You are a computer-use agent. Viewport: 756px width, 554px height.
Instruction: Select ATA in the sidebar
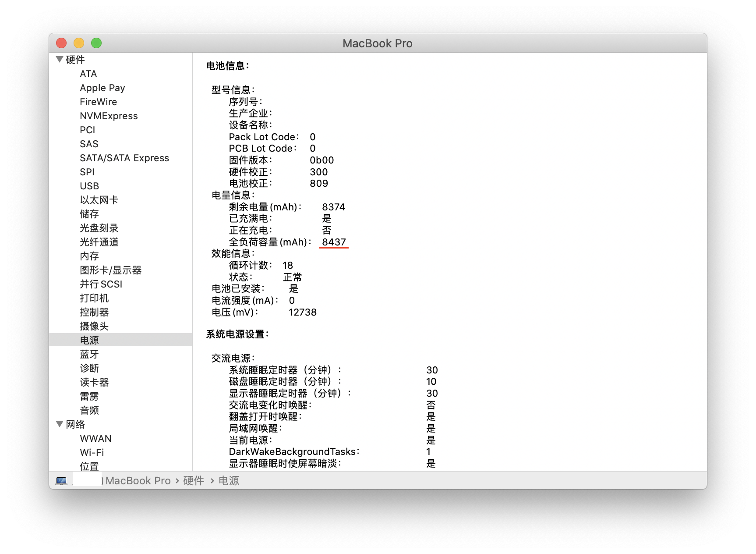click(x=88, y=74)
